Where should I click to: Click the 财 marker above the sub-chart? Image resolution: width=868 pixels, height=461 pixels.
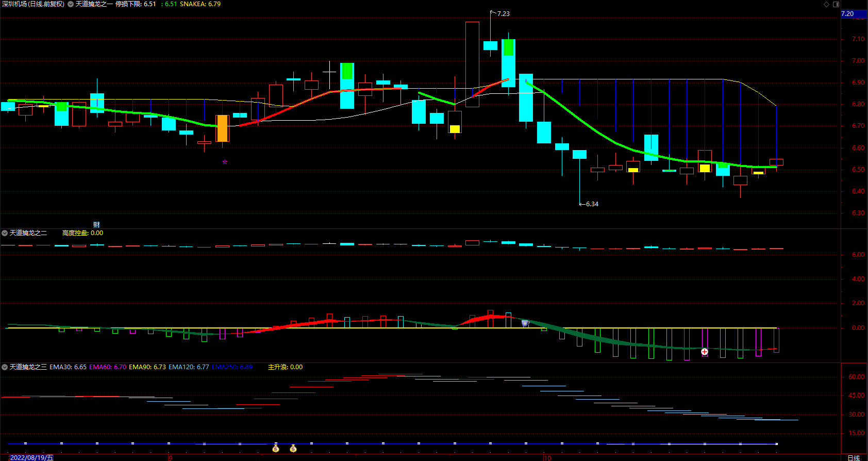click(96, 225)
